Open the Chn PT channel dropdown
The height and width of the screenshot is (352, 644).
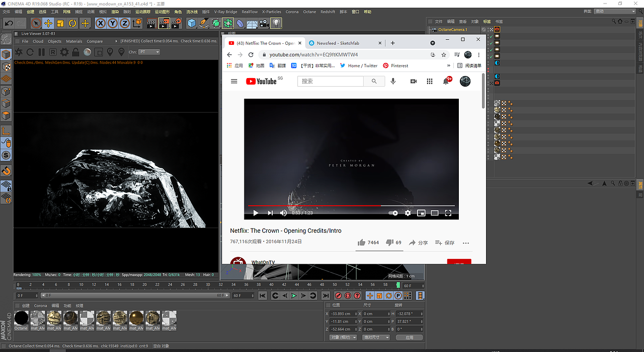pyautogui.click(x=149, y=52)
